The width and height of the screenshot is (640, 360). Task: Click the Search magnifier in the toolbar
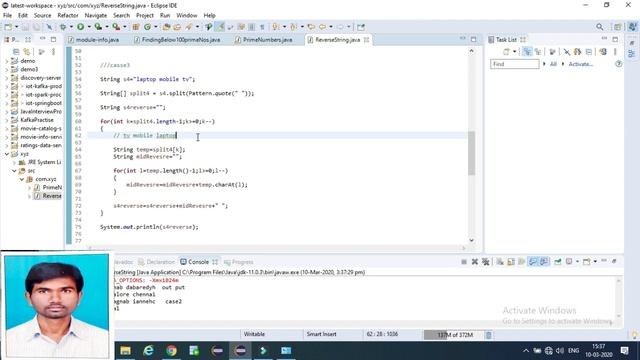point(599,27)
